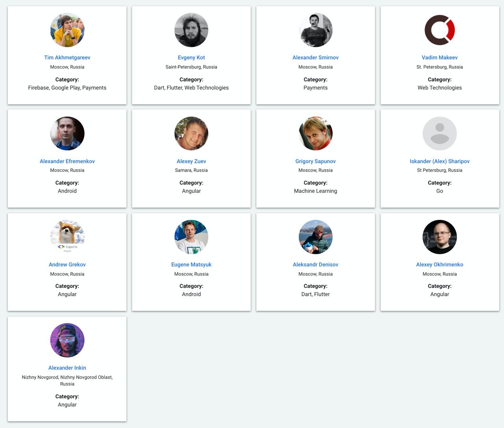The height and width of the screenshot is (428, 504).
Task: Click 'Angular' category under Alexander Inkin
Action: [67, 404]
